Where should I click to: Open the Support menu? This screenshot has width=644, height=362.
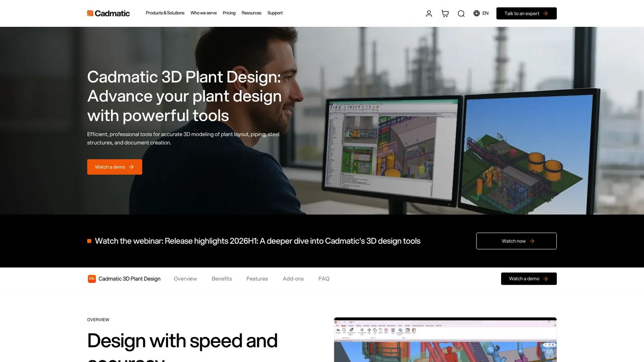[275, 13]
